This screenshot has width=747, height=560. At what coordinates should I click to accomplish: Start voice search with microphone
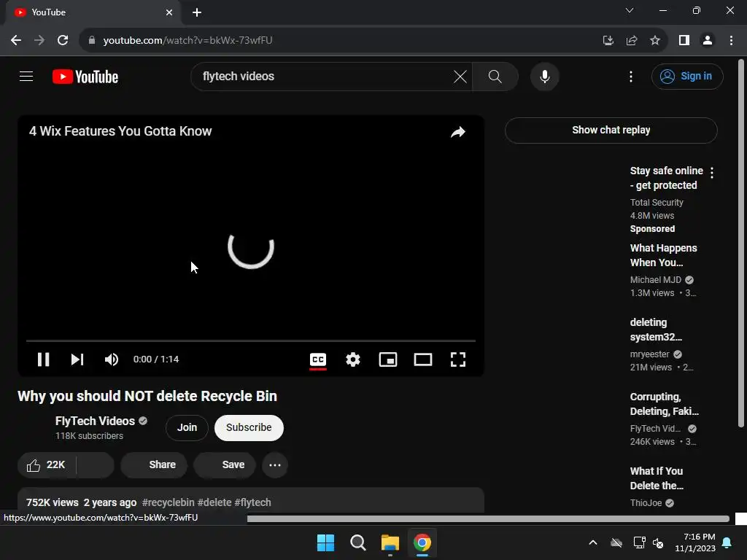544,76
